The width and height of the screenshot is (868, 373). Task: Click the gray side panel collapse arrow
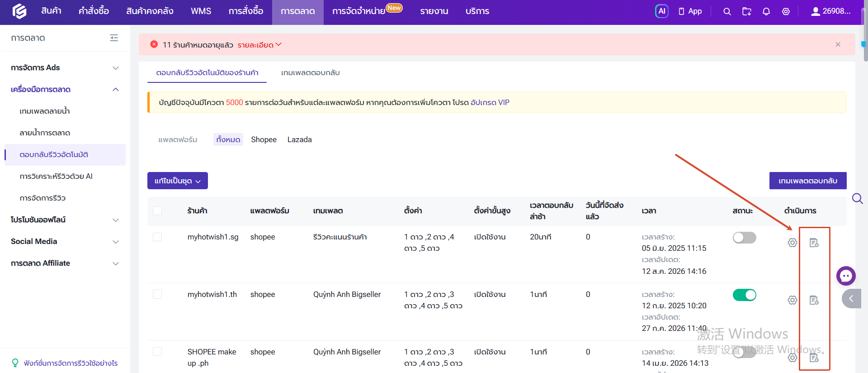(x=852, y=298)
